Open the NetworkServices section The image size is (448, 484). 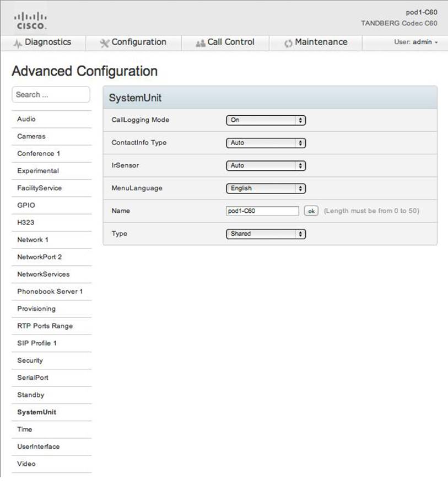click(44, 274)
